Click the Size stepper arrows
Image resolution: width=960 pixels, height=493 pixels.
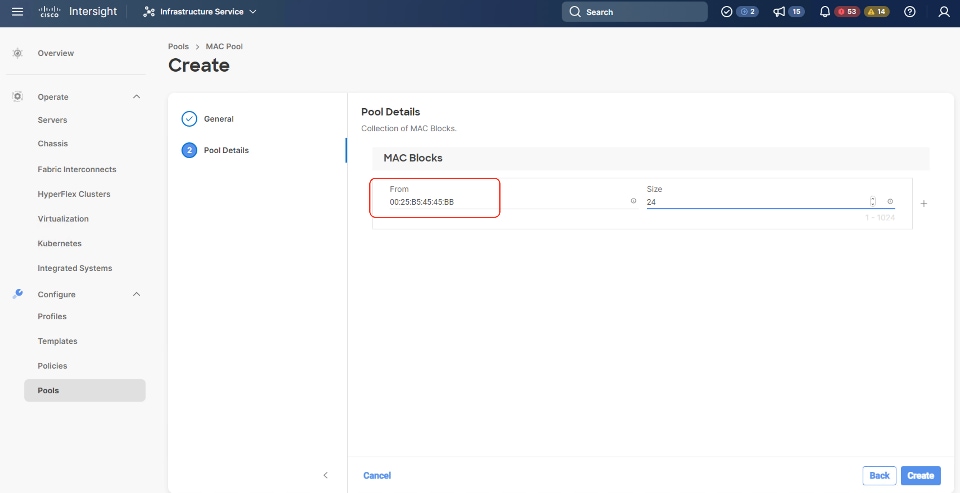click(872, 201)
